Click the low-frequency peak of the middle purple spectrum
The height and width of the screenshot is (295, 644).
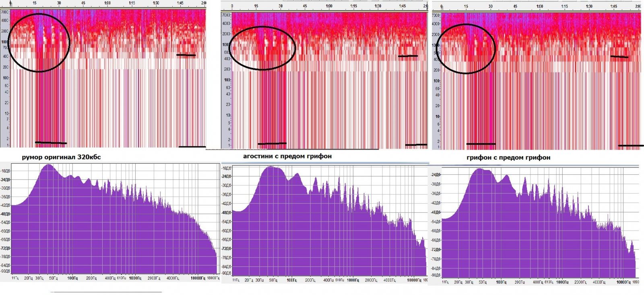[272, 167]
